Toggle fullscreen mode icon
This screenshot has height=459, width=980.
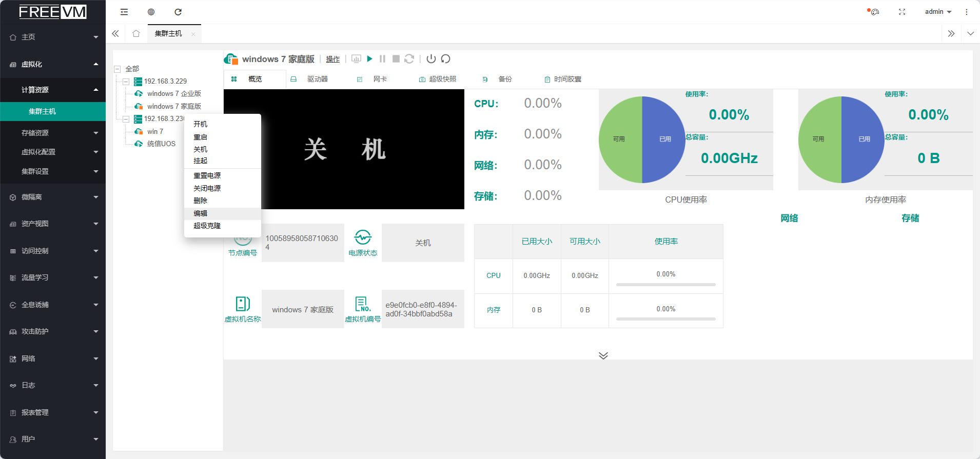902,12
